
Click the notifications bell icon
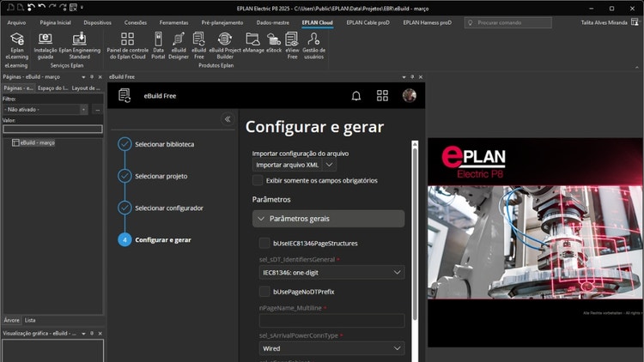[x=356, y=96]
